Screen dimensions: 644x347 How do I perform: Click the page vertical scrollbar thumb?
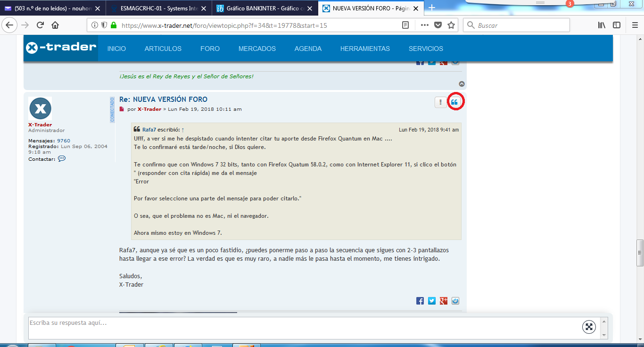640,254
